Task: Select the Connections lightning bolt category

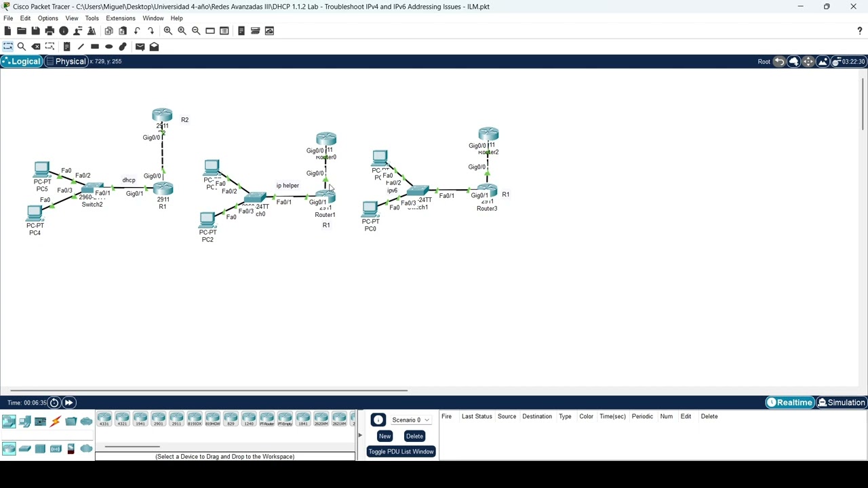Action: point(56,422)
